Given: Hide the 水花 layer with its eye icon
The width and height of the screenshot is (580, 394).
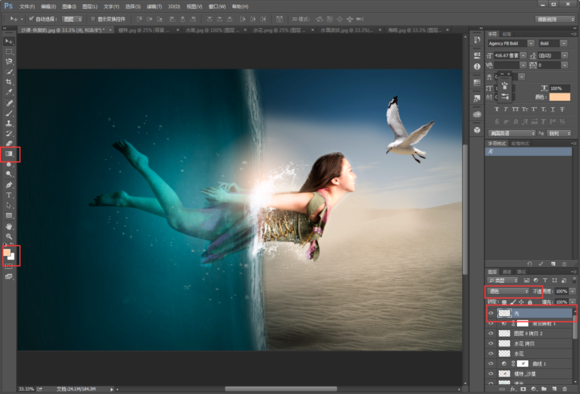Looking at the screenshot, I should tap(491, 353).
